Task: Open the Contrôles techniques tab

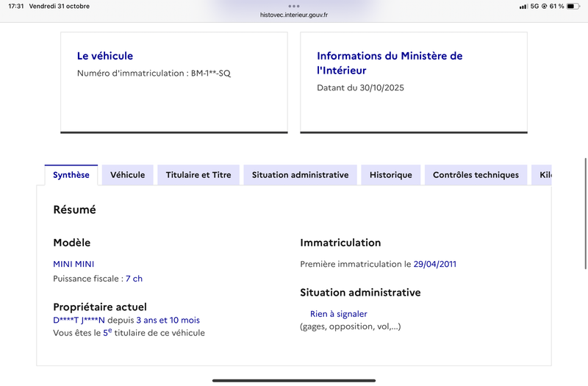Action: tap(476, 175)
